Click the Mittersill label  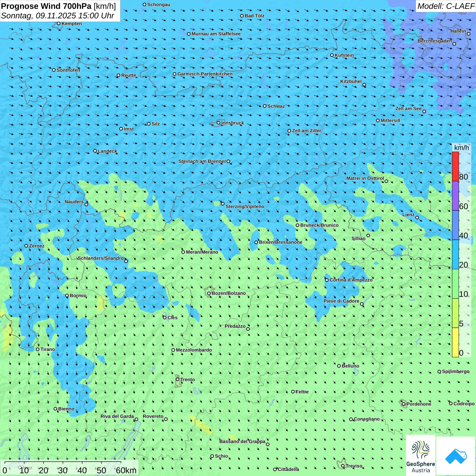pos(390,120)
